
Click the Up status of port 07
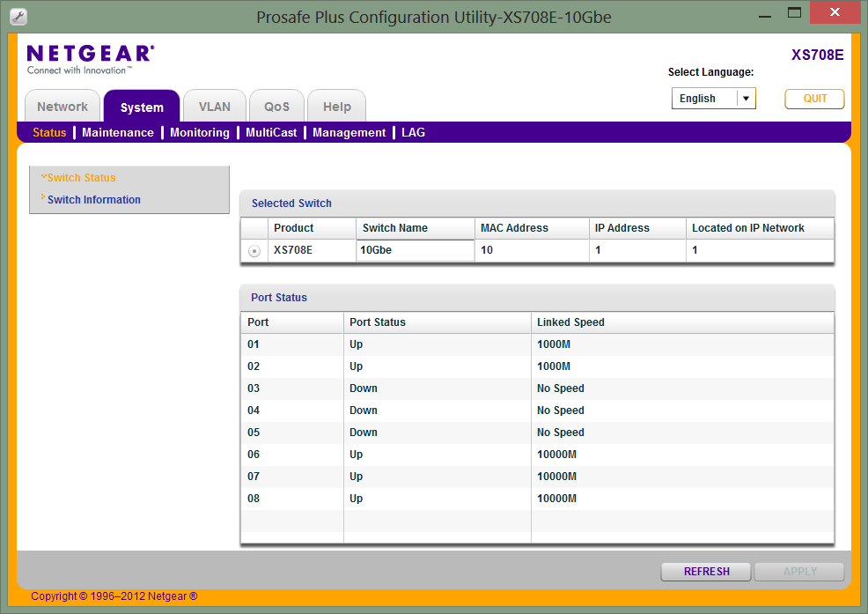click(356, 477)
